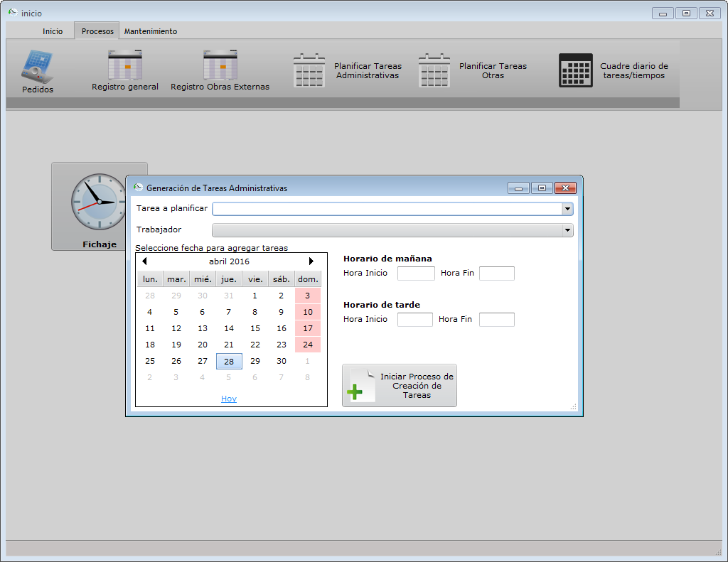Screen dimensions: 728x562
Task: Click the Fichaje label under the clock
Action: click(x=100, y=244)
